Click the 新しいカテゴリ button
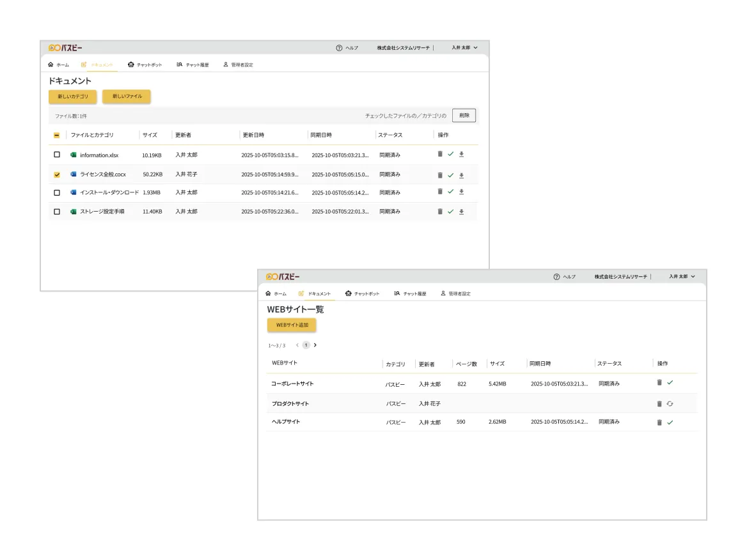This screenshot has width=747, height=560. click(x=73, y=97)
